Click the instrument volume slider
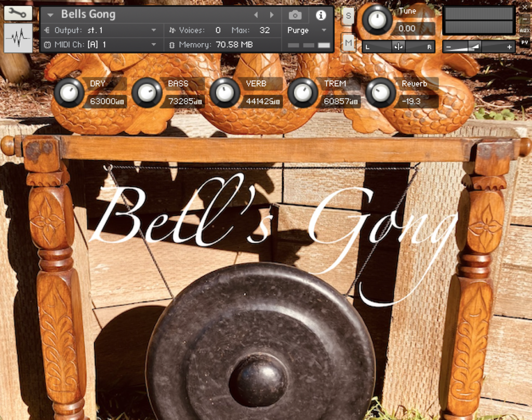 [x=478, y=47]
